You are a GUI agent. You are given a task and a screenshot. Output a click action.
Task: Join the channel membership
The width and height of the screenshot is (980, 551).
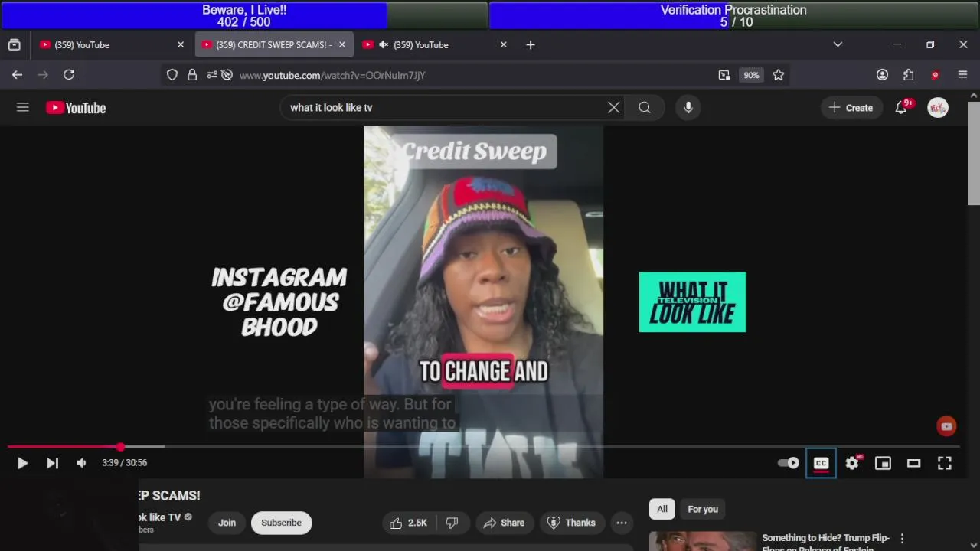227,523
